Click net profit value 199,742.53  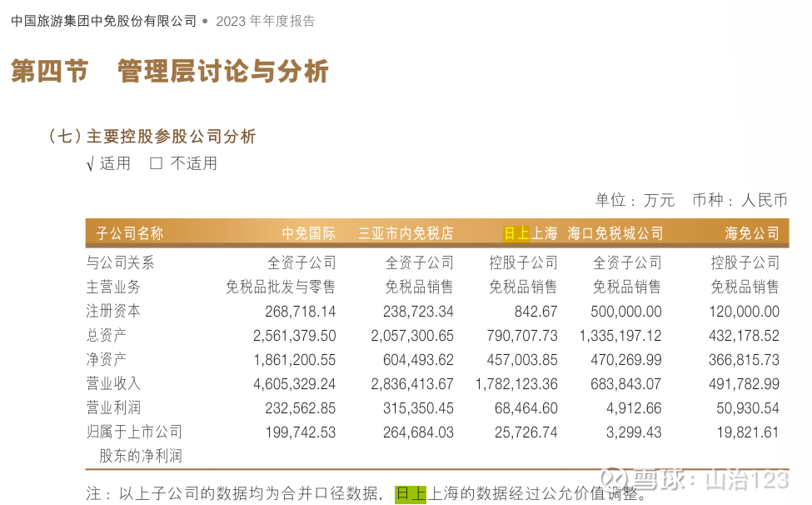301,432
